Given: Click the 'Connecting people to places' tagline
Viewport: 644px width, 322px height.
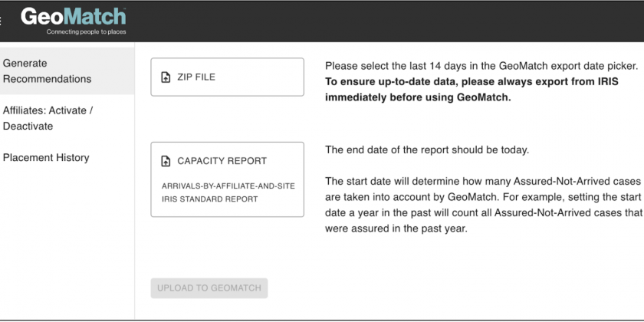Looking at the screenshot, I should click(86, 32).
